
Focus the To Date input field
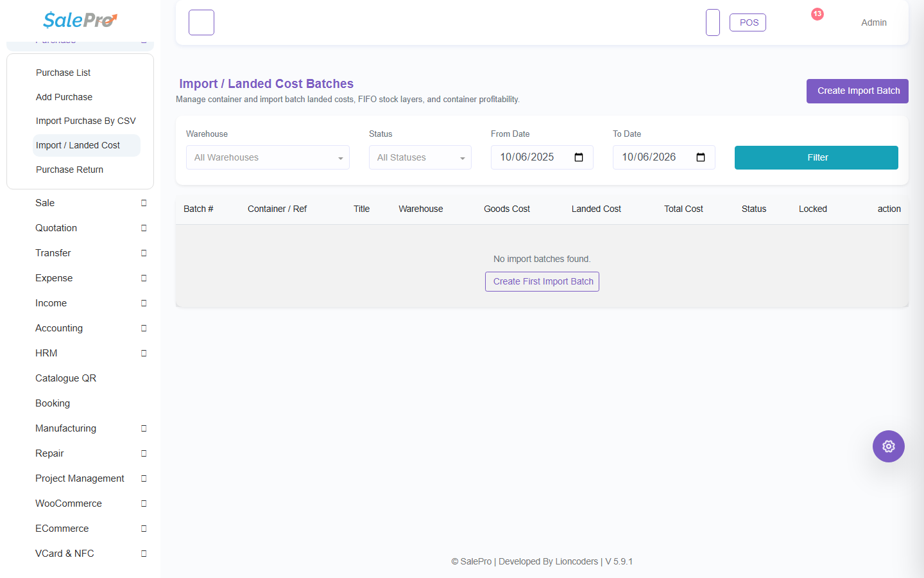click(x=664, y=157)
